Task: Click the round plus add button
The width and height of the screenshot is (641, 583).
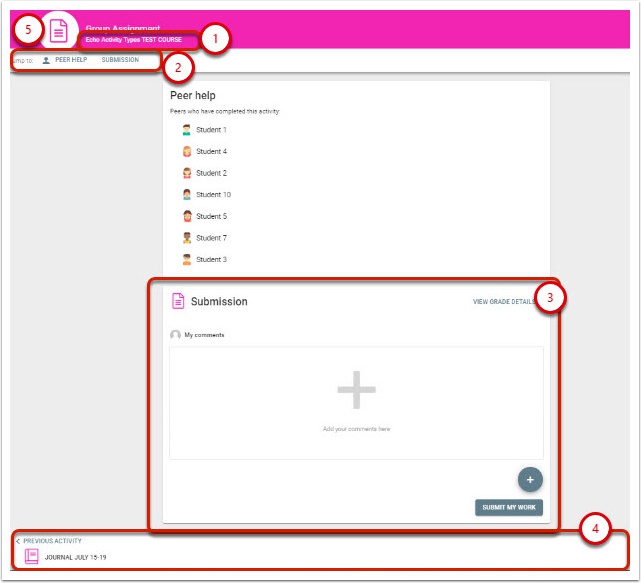Action: [529, 479]
